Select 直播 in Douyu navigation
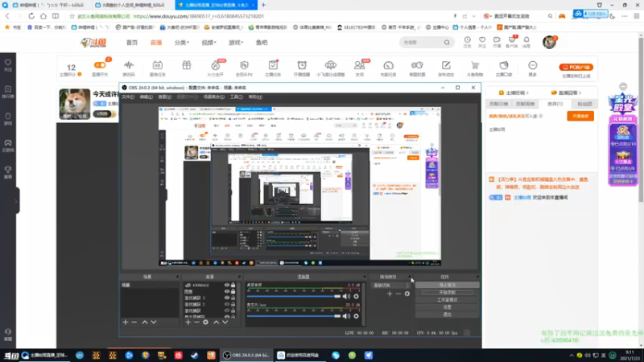The width and height of the screenshot is (644, 362). (156, 43)
